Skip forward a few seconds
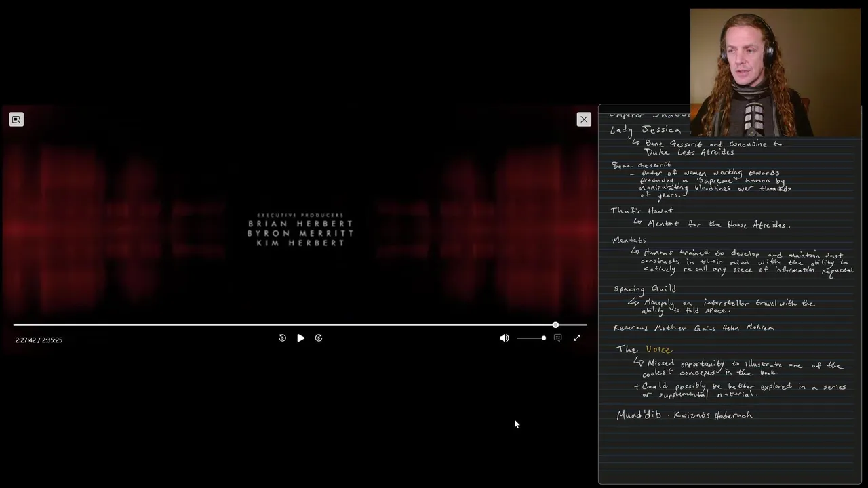The width and height of the screenshot is (868, 488). pos(319,338)
